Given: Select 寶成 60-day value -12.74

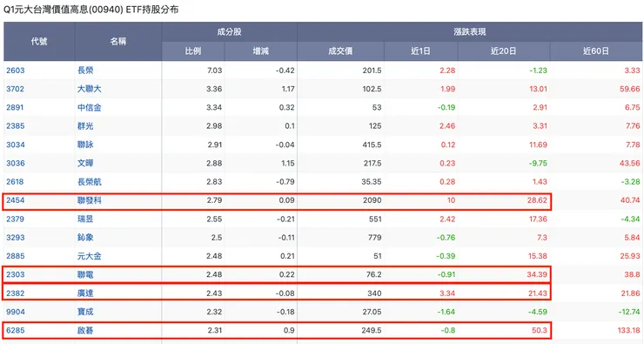Looking at the screenshot, I should coord(629,312).
